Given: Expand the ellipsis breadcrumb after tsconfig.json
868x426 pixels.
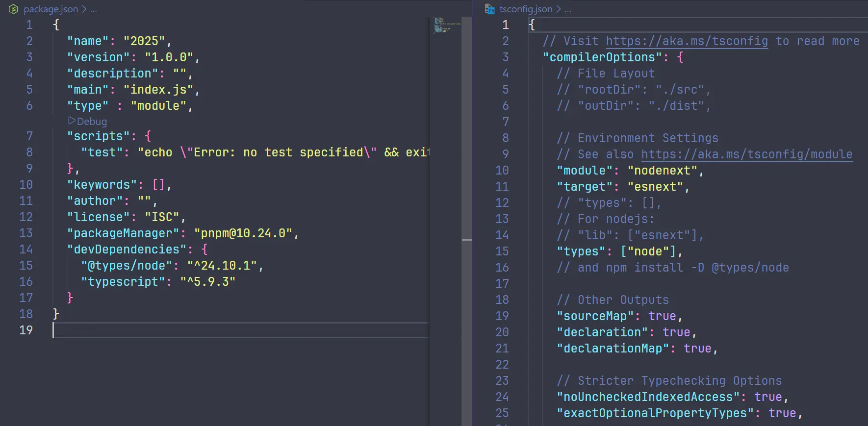Looking at the screenshot, I should [568, 9].
